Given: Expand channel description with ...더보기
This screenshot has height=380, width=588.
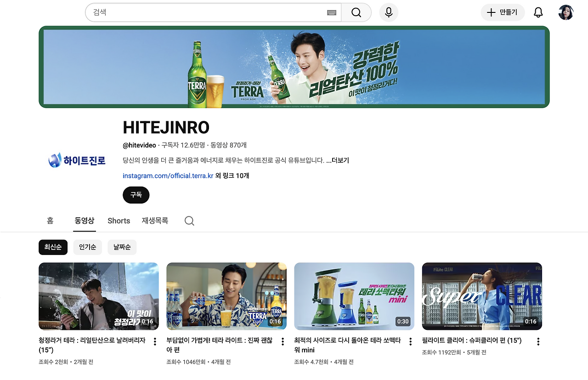Looking at the screenshot, I should [x=338, y=160].
